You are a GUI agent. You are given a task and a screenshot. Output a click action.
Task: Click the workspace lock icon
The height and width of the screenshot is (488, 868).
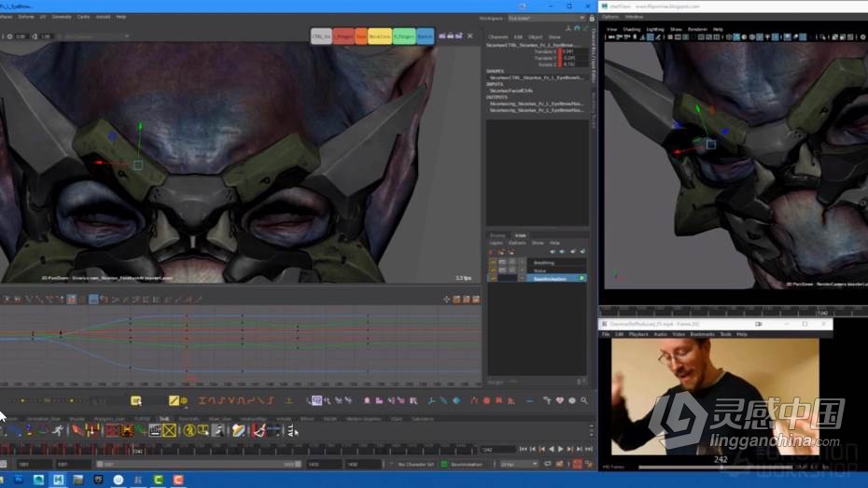point(592,19)
